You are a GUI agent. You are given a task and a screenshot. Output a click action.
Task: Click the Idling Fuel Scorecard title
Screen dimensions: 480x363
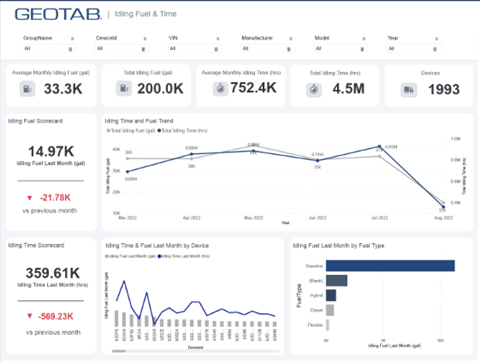[35, 121]
